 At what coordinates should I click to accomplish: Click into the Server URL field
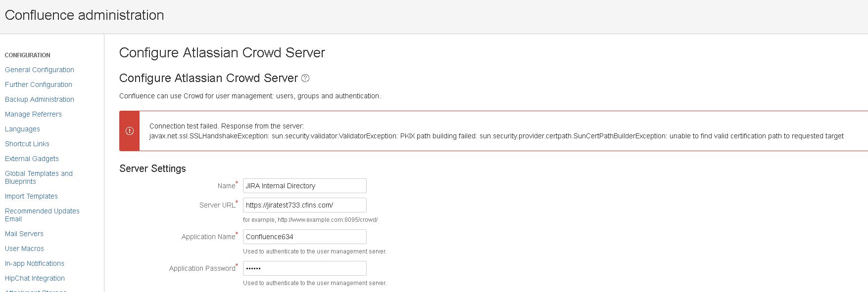click(305, 205)
